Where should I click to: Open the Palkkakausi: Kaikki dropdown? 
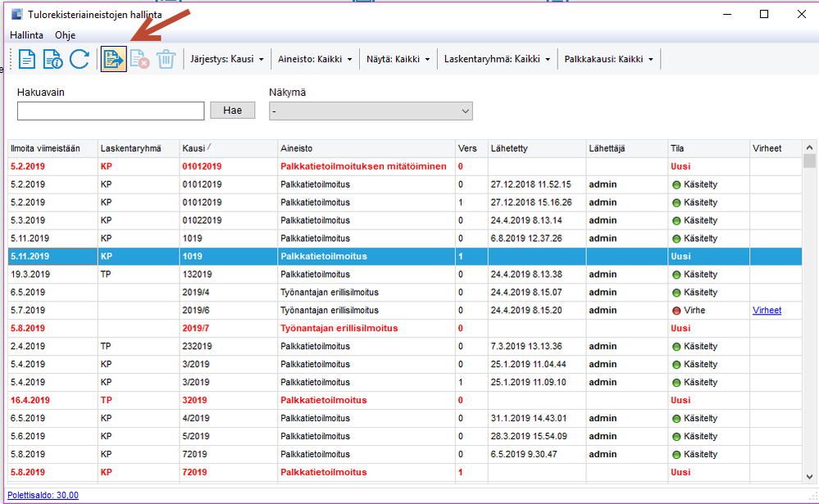click(608, 59)
